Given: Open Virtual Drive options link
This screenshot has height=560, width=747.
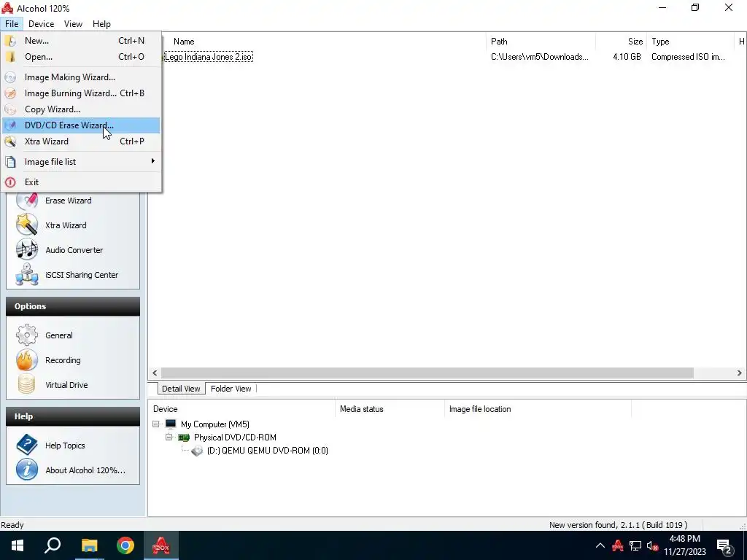Looking at the screenshot, I should (x=66, y=385).
